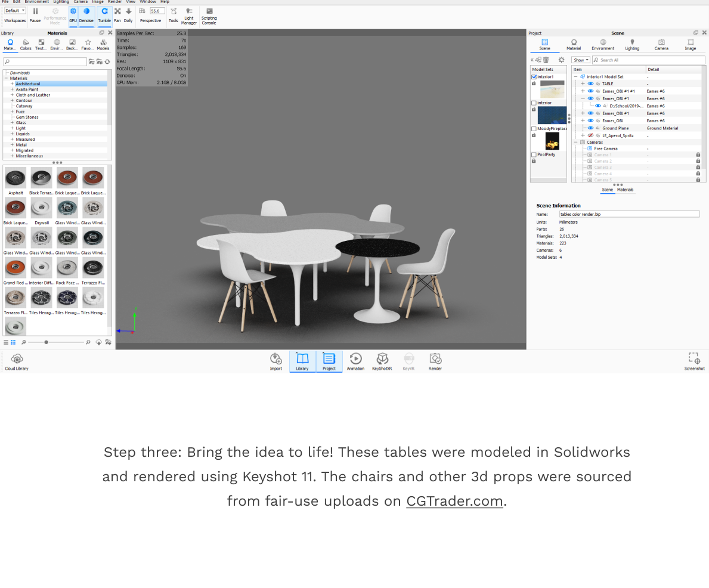The image size is (709, 588).
Task: Expand the Glass materials folder
Action: pos(12,123)
